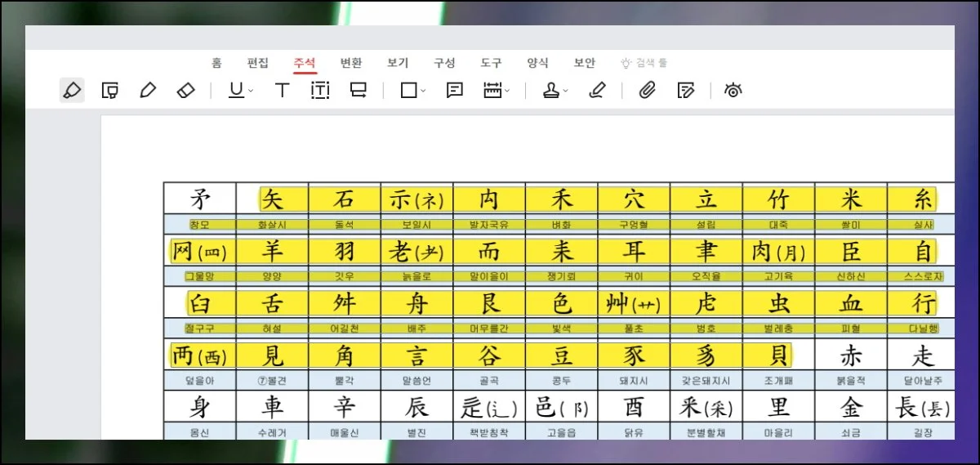Pick the eraser tool
The width and height of the screenshot is (980, 465).
[185, 91]
